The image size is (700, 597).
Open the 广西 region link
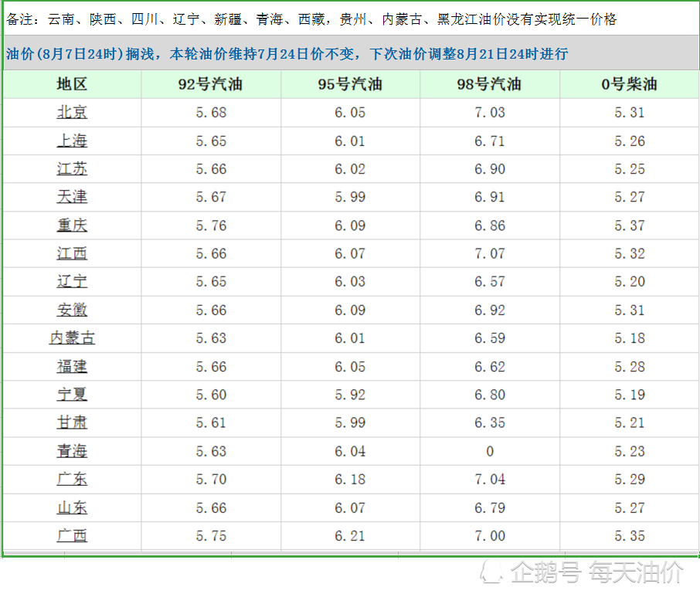(72, 535)
